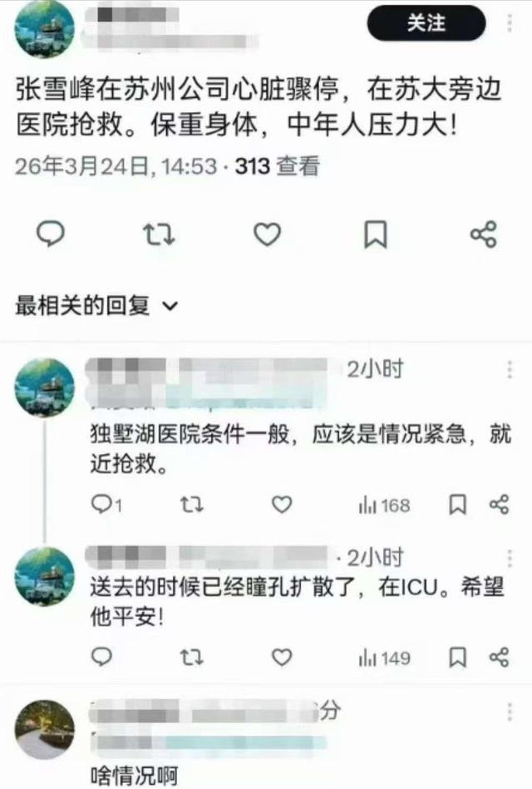The width and height of the screenshot is (532, 789).
Task: Open the 313 查看 view count
Action: (x=278, y=166)
